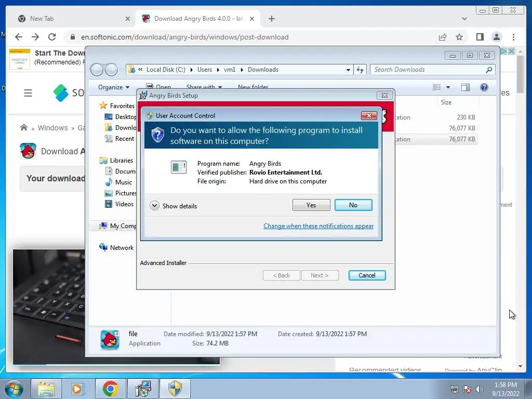
Task: Toggle Chrome side panel icon
Action: 480,37
